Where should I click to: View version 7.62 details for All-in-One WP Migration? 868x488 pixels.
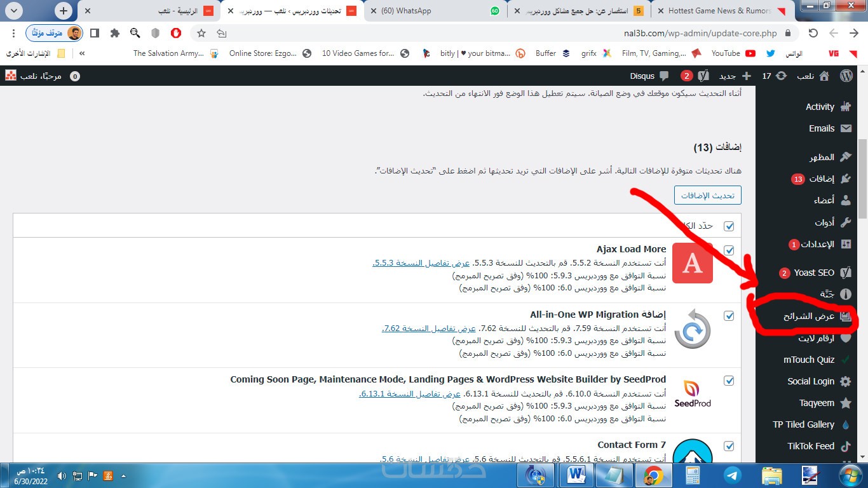coord(429,328)
